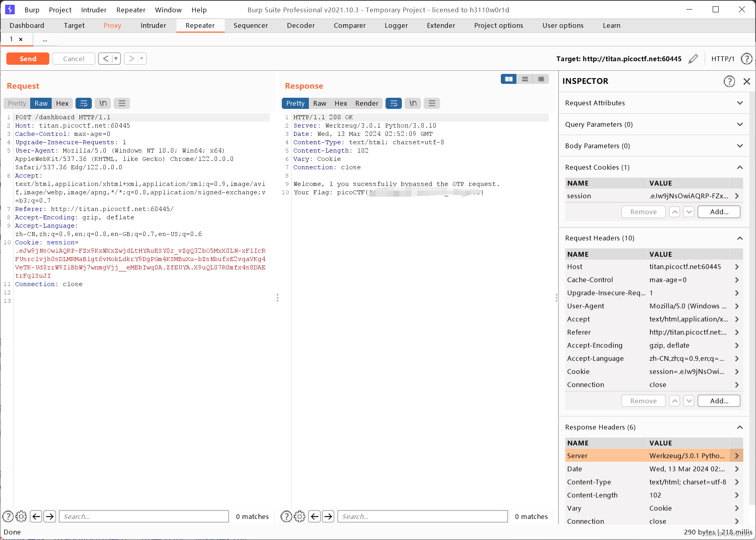Select the side-by-side layout icon above the Response
This screenshot has width=756, height=540.
click(x=508, y=79)
